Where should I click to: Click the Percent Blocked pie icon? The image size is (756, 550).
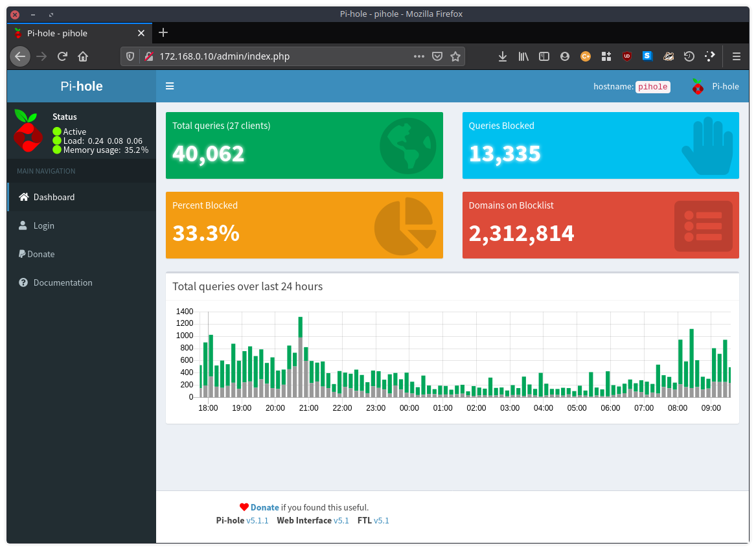pyautogui.click(x=405, y=225)
